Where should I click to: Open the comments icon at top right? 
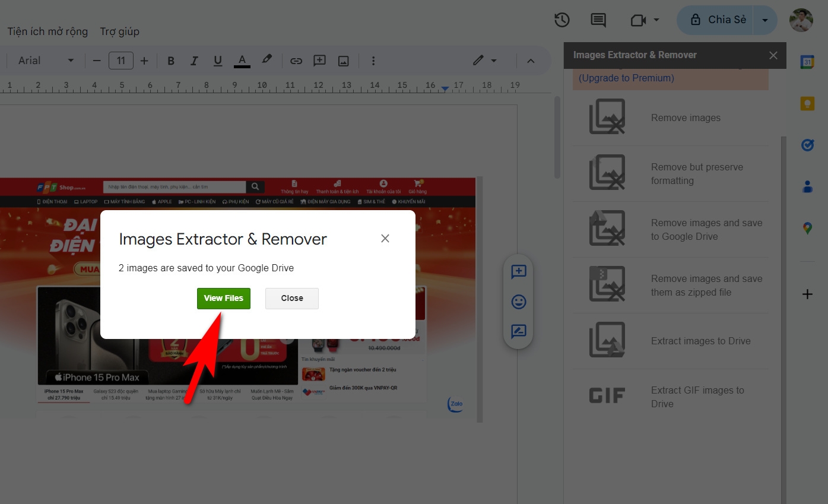click(598, 20)
